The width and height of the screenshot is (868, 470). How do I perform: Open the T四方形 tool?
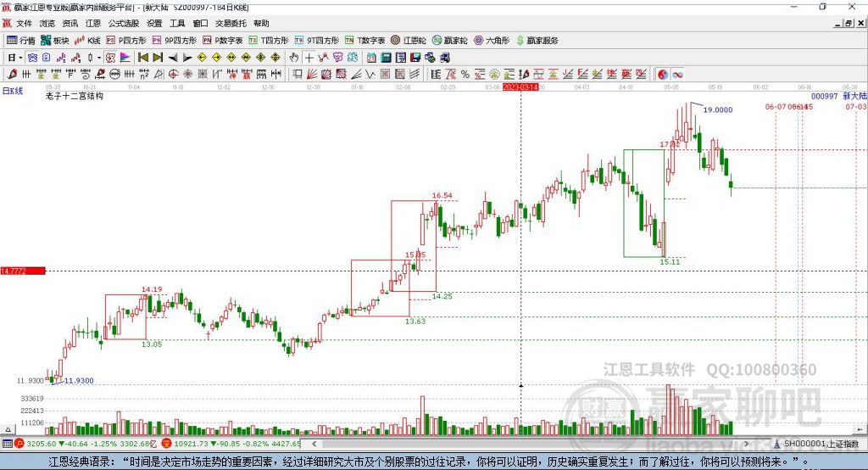coord(269,41)
